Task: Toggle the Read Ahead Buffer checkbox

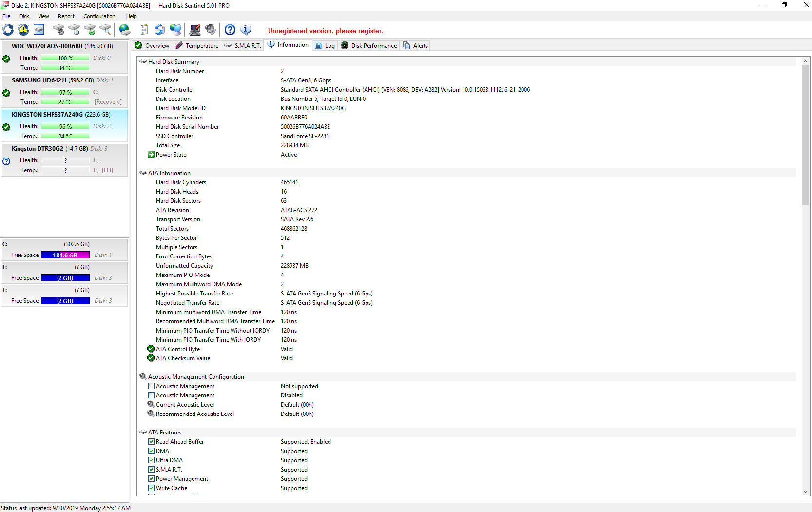Action: point(151,442)
